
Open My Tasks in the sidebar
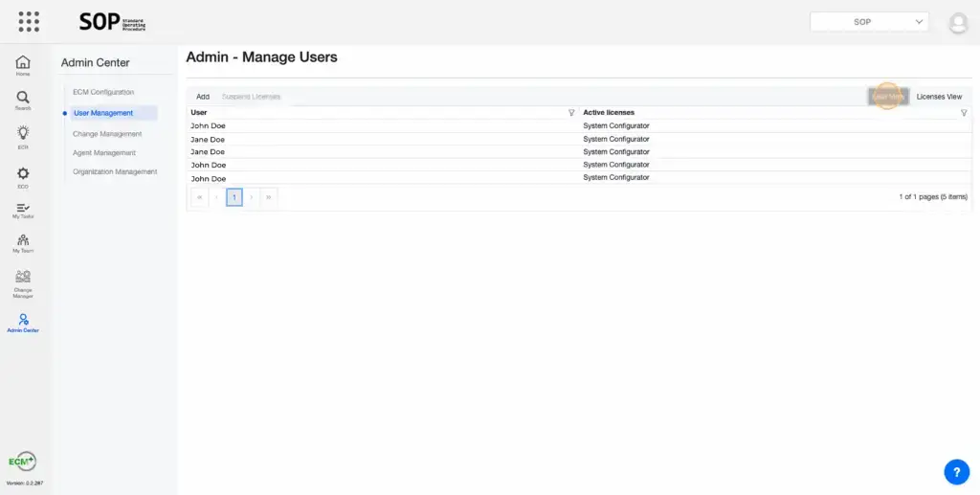(22, 211)
